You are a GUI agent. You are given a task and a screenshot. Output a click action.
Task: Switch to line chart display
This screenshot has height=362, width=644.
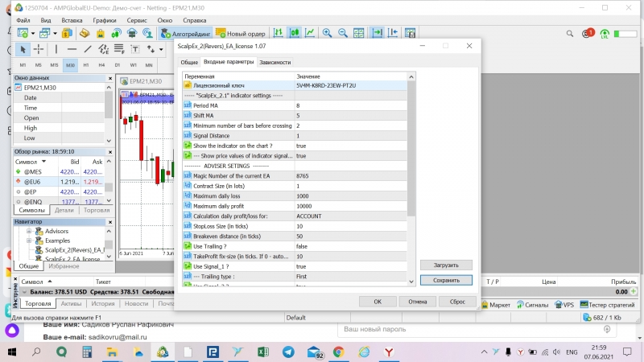(310, 33)
